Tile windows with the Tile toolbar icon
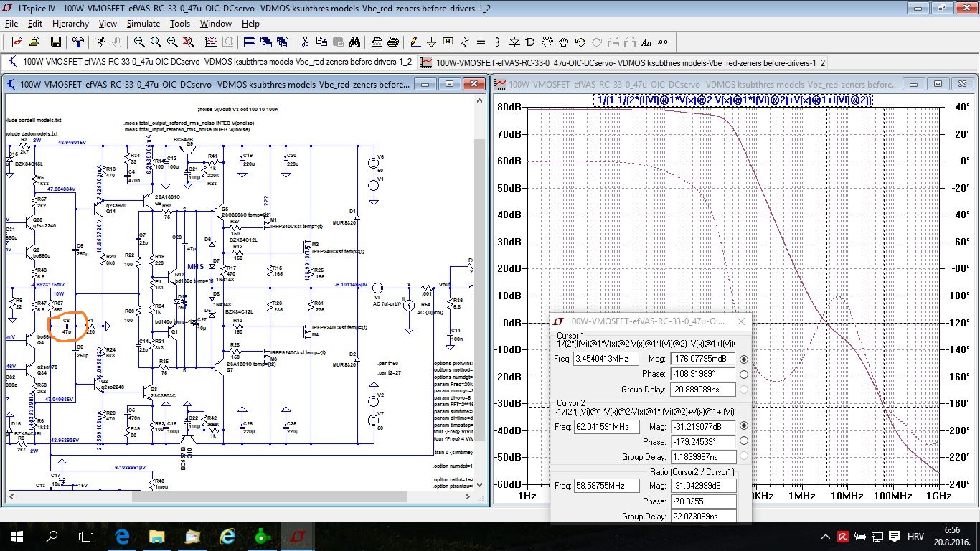 pos(249,42)
